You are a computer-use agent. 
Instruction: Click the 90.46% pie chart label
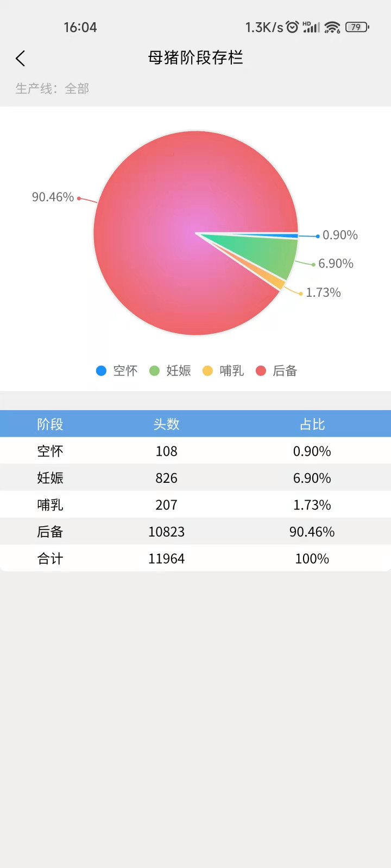[x=53, y=197]
